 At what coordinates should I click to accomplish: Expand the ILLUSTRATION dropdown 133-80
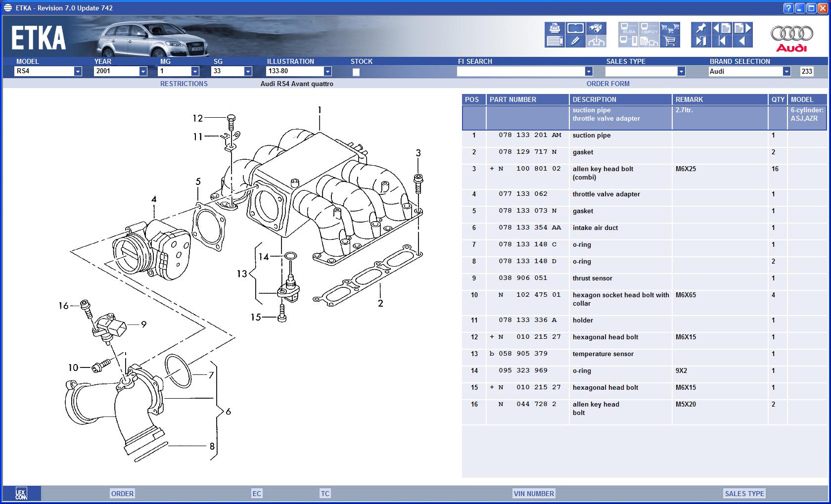coord(327,71)
